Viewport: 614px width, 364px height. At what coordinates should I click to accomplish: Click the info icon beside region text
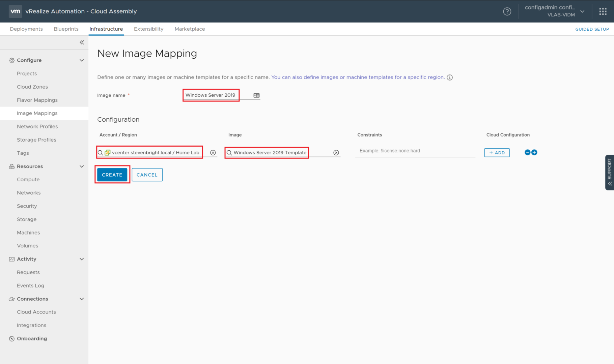pos(450,78)
